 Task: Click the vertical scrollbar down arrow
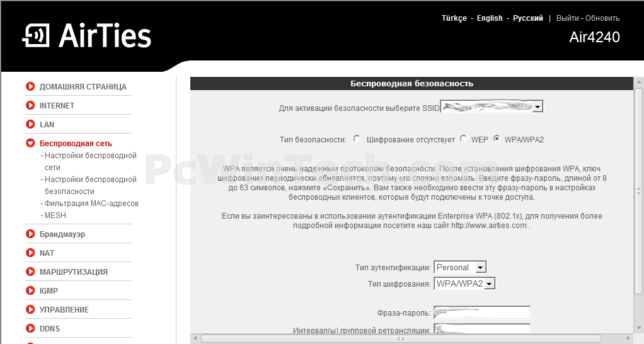click(638, 328)
